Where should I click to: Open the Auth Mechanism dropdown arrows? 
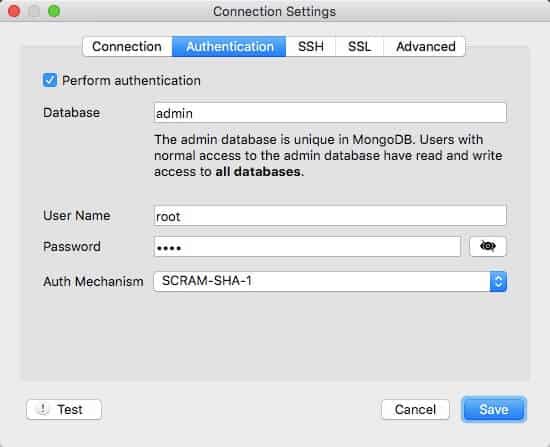click(x=498, y=281)
